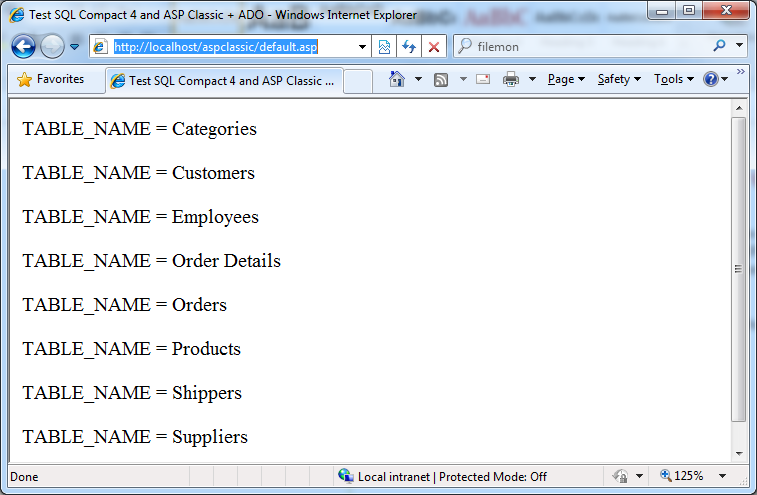
Task: Open the Page menu
Action: click(566, 79)
